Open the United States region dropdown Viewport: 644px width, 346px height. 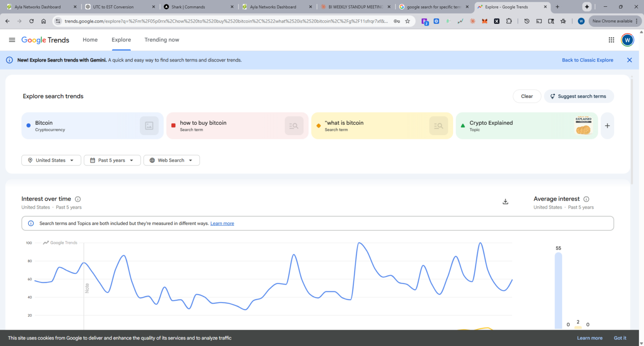(51, 160)
